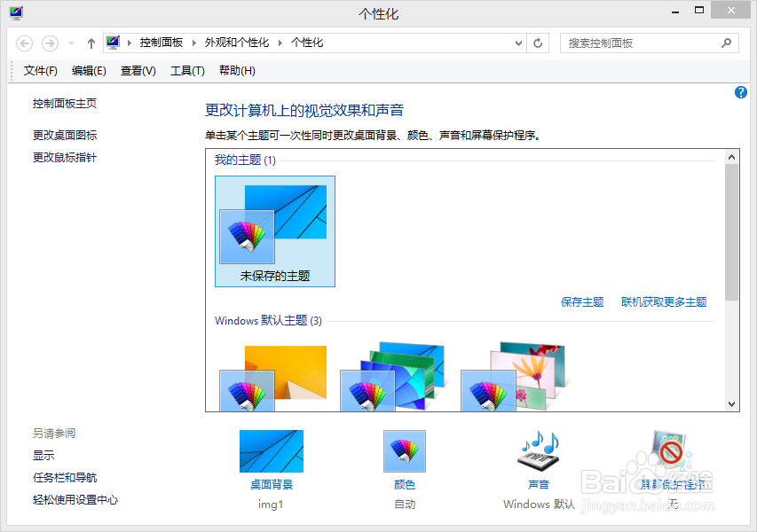Open the 颜色 (Color) settings icon
This screenshot has height=532, width=757.
coord(404,450)
